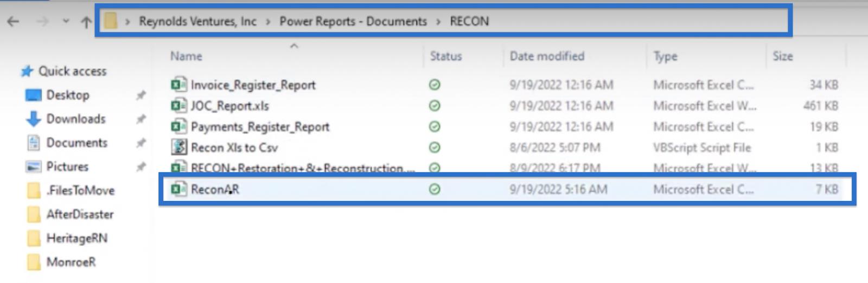Click the Forward navigation arrow
Image resolution: width=868 pixels, height=283 pixels.
coord(42,21)
